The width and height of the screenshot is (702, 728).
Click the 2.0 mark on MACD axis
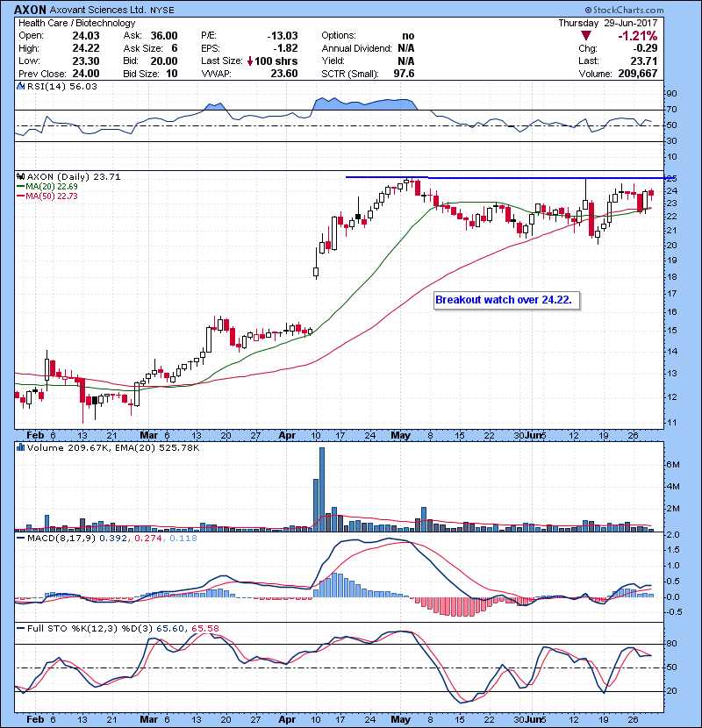[673, 534]
